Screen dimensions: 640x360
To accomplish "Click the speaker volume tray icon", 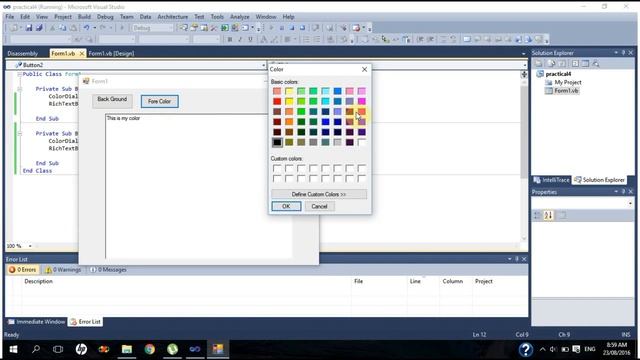I will 553,349.
